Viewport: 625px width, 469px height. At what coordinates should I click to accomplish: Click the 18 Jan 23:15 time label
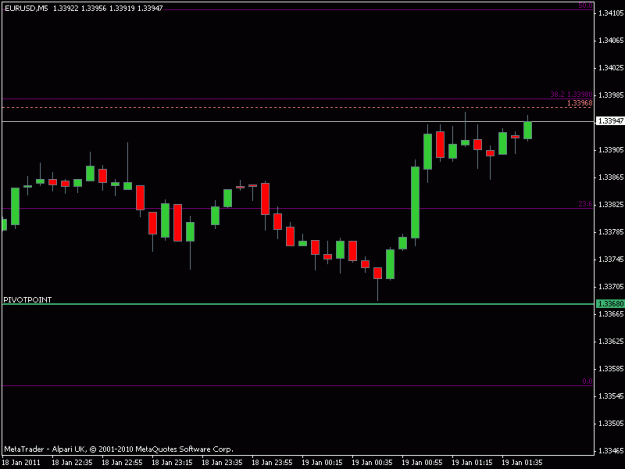pyautogui.click(x=172, y=463)
